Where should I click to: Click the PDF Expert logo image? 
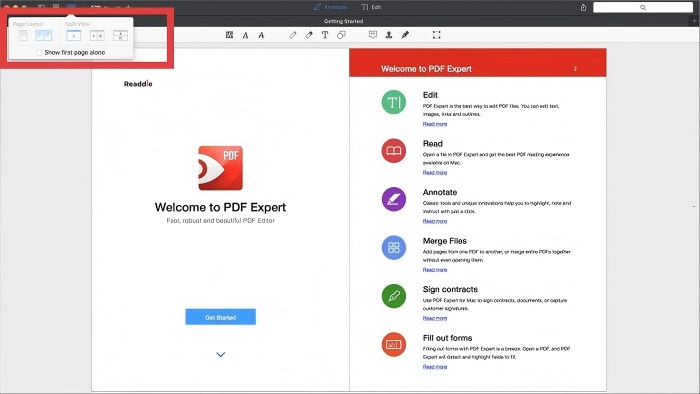coord(221,168)
